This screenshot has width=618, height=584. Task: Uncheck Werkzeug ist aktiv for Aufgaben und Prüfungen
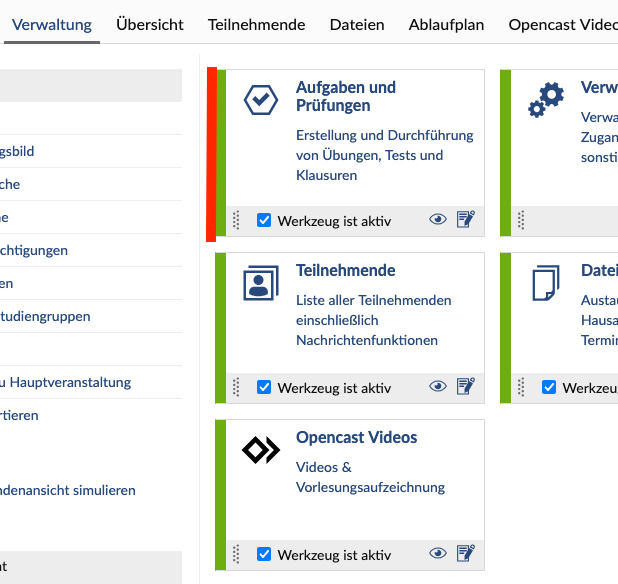click(x=264, y=220)
